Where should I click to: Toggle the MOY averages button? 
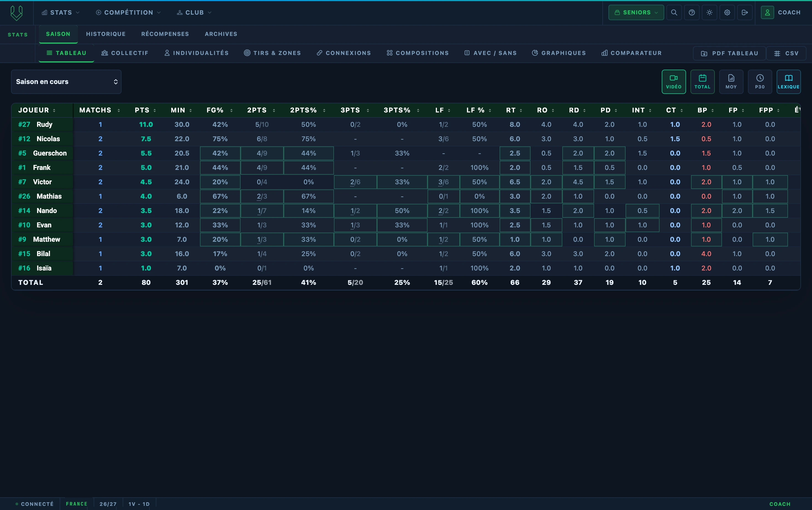click(731, 82)
